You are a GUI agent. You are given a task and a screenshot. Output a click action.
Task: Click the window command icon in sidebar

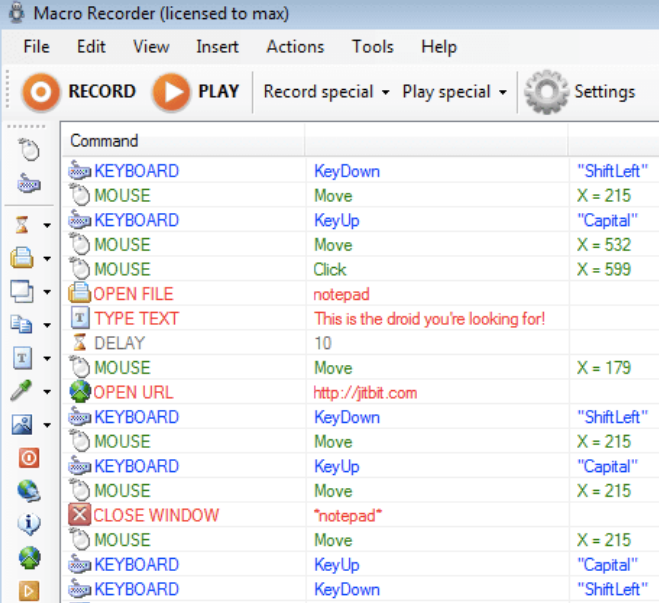(x=22, y=291)
